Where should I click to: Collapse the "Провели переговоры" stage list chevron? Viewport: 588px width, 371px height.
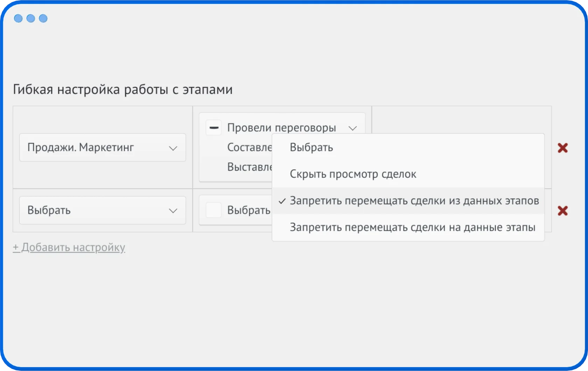[353, 128]
